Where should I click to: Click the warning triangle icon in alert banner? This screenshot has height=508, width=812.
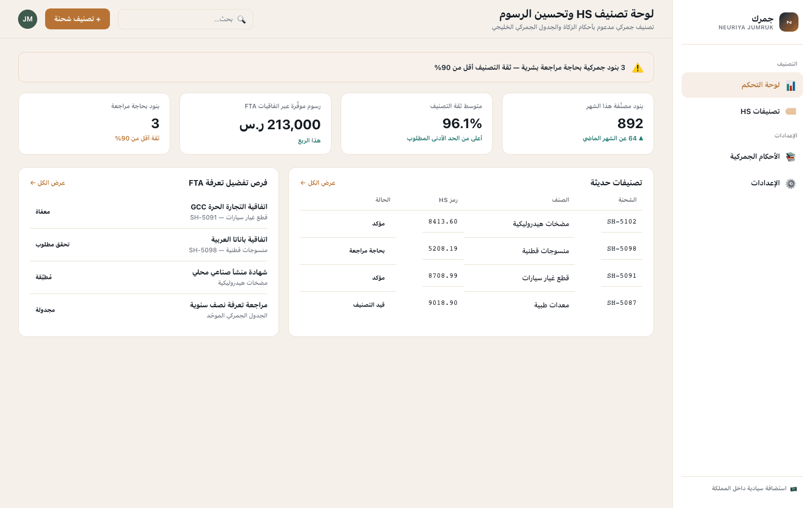pos(638,68)
